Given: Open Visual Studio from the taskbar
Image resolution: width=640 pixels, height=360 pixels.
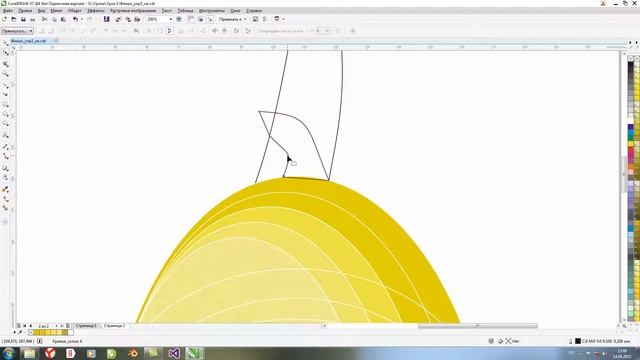Looking at the screenshot, I should (174, 353).
